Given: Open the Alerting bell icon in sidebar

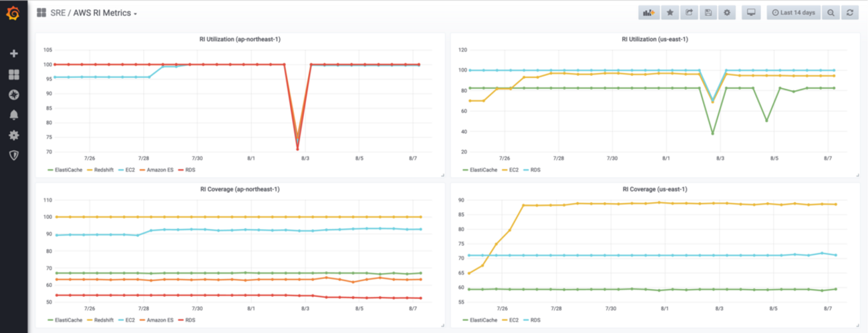Looking at the screenshot, I should [13, 115].
